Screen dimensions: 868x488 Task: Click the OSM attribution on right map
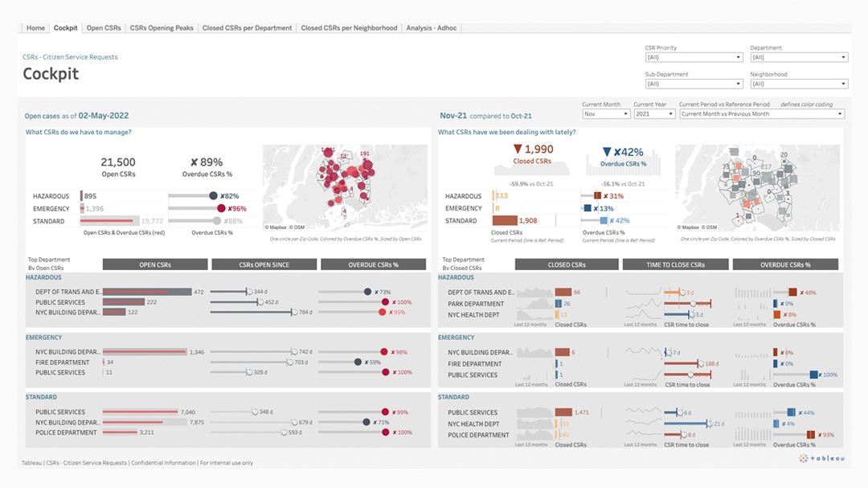click(709, 227)
